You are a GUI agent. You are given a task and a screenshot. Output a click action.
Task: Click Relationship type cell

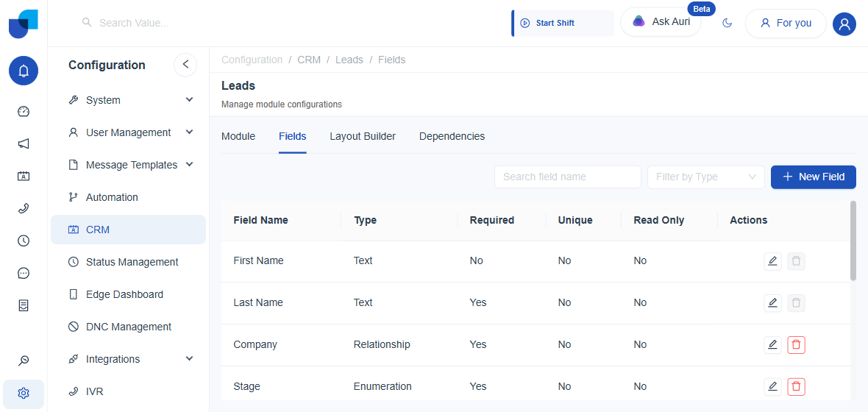382,344
